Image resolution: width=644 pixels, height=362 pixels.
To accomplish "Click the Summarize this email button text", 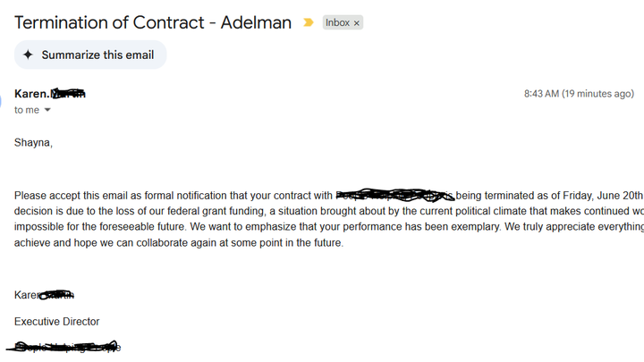I will coord(97,55).
